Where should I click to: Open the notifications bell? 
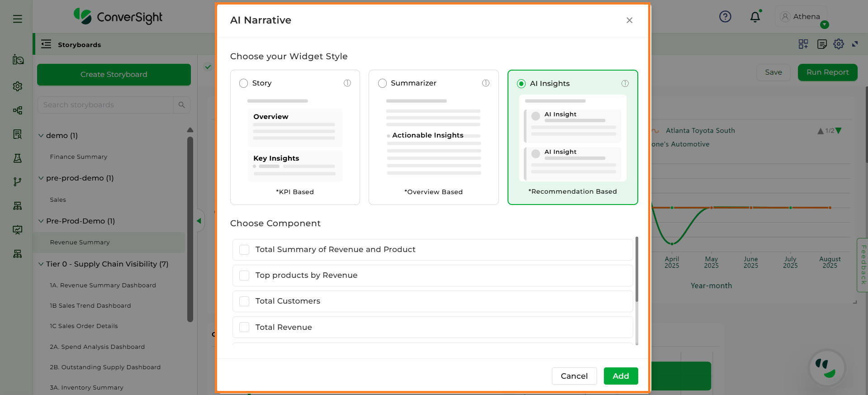(755, 17)
